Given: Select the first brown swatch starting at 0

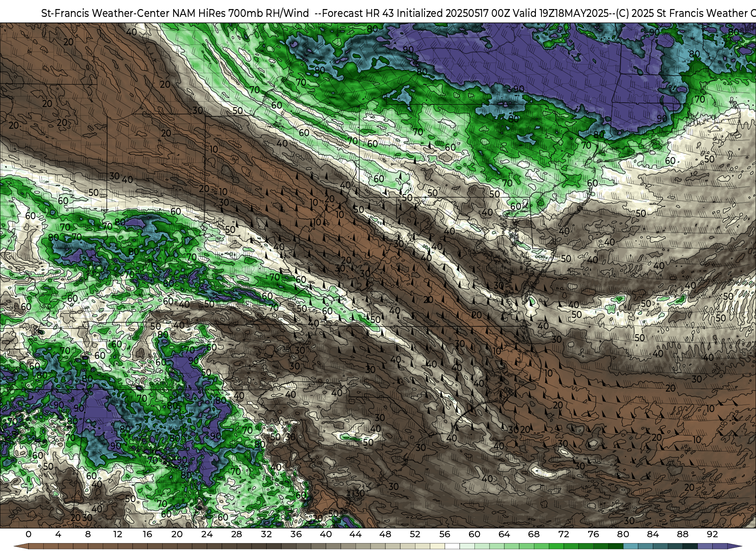Looking at the screenshot, I should click(36, 546).
